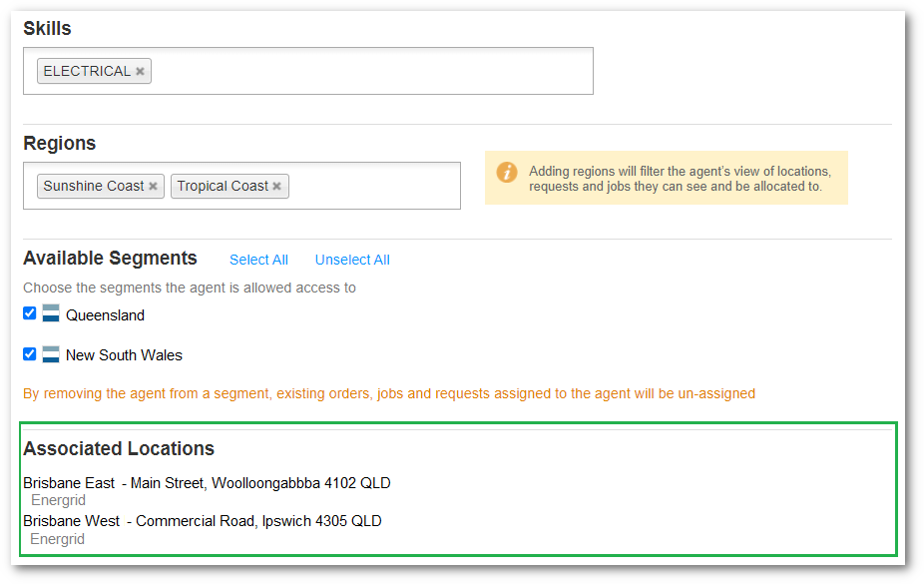
Task: Click the Queensland segment flag icon
Action: click(x=51, y=313)
